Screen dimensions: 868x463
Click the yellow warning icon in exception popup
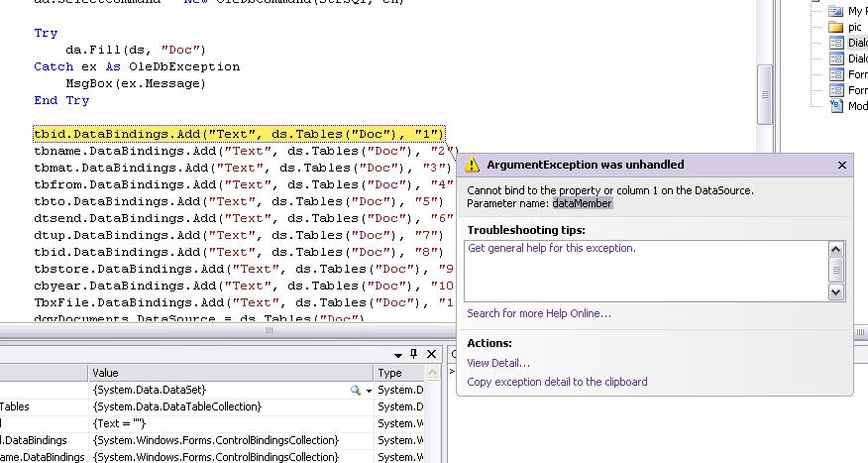click(x=473, y=165)
